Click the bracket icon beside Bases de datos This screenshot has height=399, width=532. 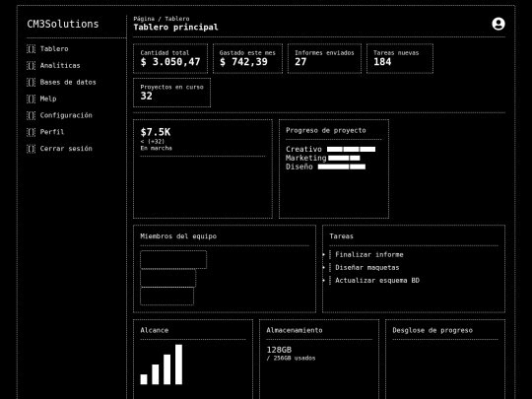coord(31,82)
